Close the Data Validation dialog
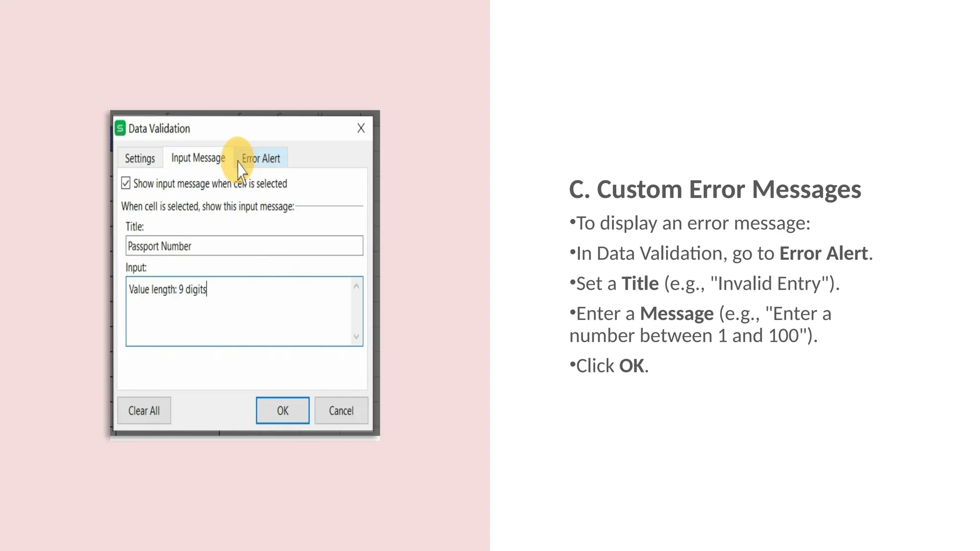980x551 pixels. (x=361, y=128)
